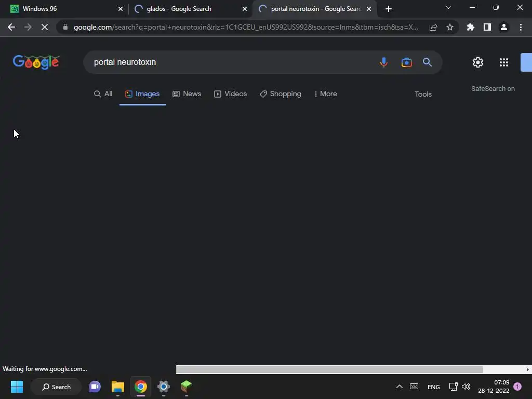The height and width of the screenshot is (399, 532).
Task: Search by image with camera icon
Action: [x=406, y=62]
